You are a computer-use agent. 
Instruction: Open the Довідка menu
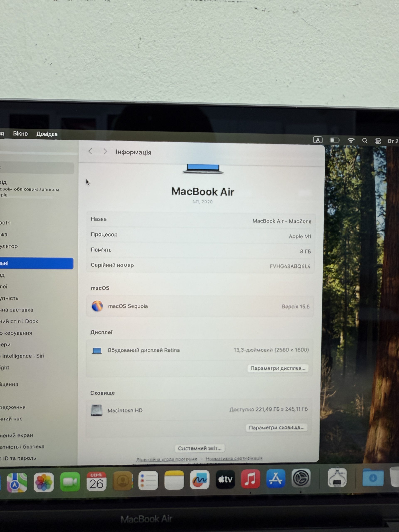point(47,134)
